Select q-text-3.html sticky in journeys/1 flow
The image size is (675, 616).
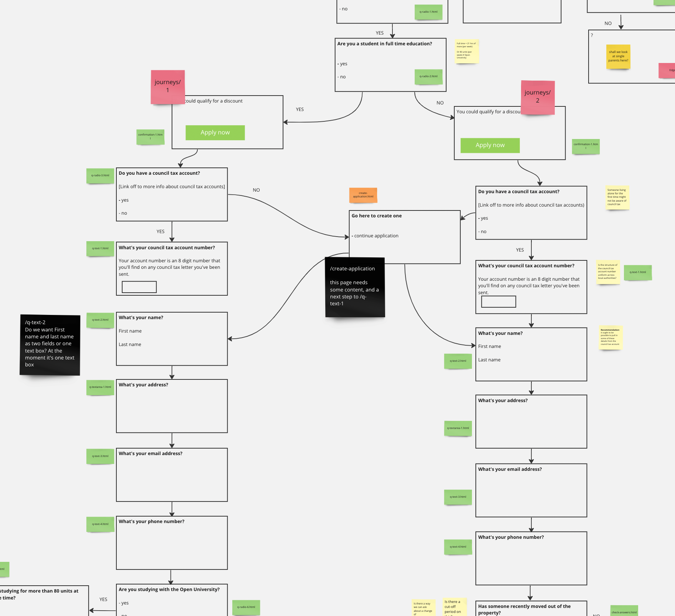(x=100, y=456)
